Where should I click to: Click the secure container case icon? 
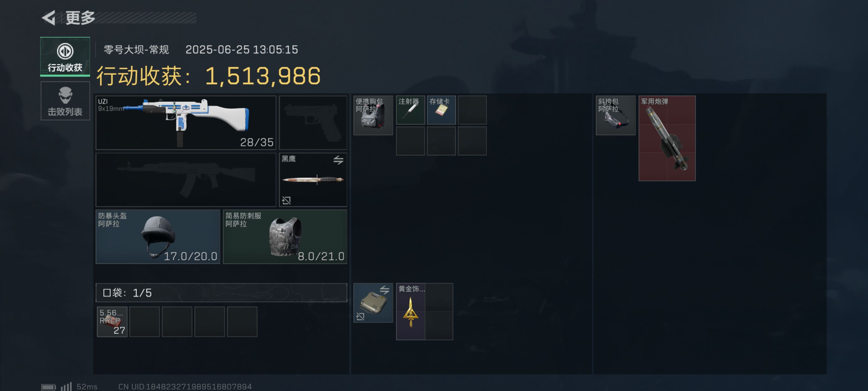[x=373, y=303]
